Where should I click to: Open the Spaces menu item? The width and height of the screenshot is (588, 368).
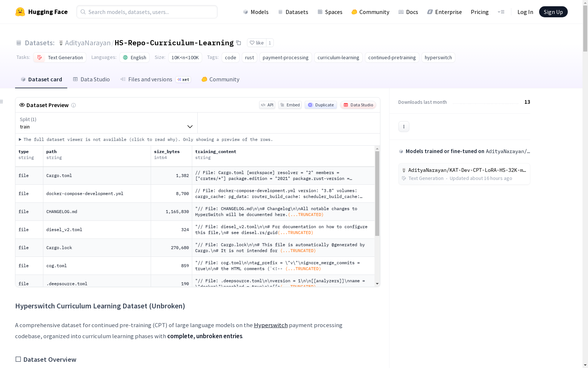point(330,12)
